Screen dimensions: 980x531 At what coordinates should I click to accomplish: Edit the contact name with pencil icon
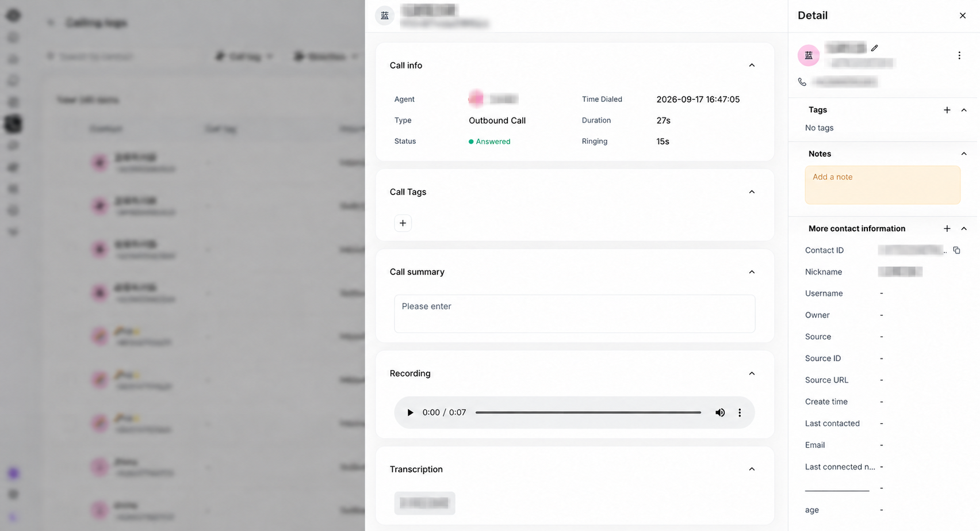pos(874,48)
